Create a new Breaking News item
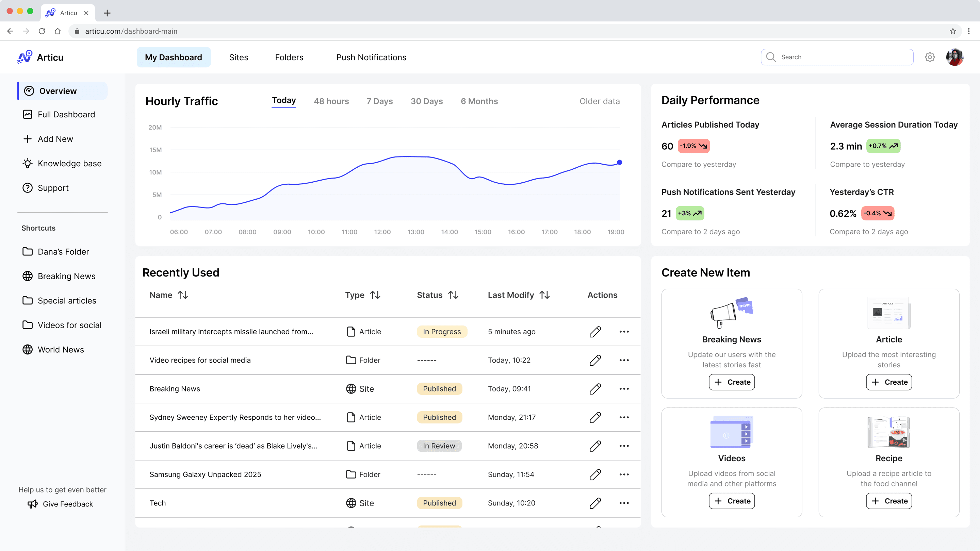Screen dimensions: 980x551 [732, 382]
